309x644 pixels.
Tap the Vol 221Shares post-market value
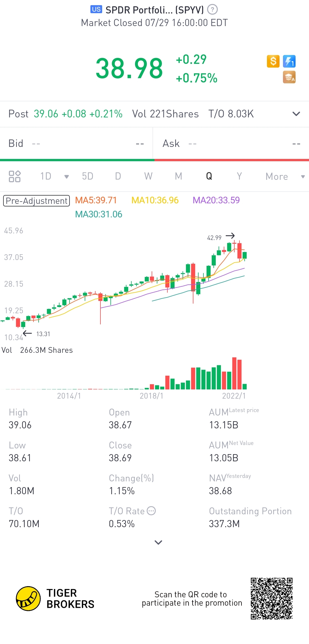[x=165, y=114]
